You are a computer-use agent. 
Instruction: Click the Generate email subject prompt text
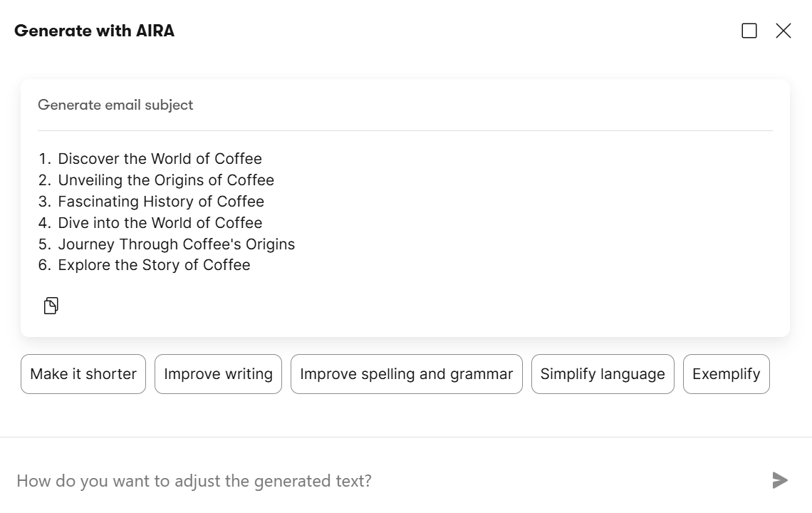tap(115, 105)
